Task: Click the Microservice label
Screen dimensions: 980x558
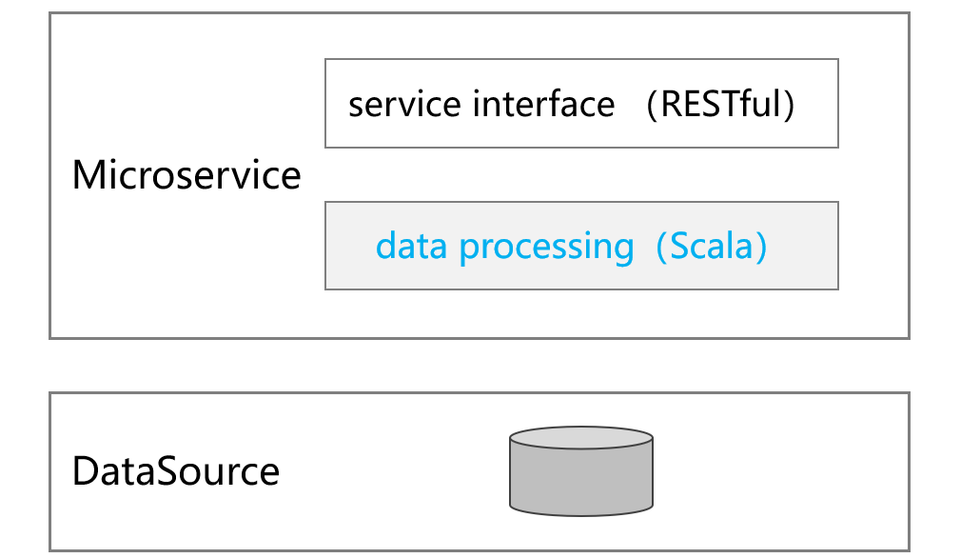Action: point(186,175)
